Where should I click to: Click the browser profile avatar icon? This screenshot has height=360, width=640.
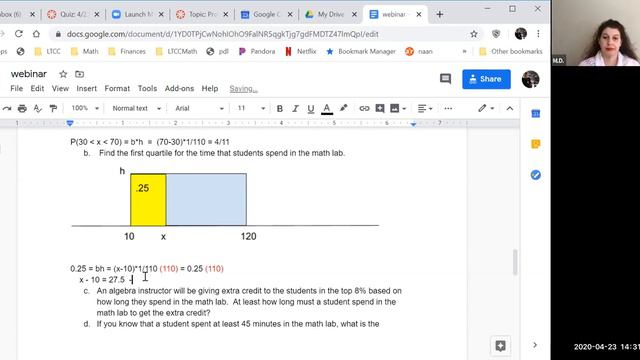coord(520,34)
